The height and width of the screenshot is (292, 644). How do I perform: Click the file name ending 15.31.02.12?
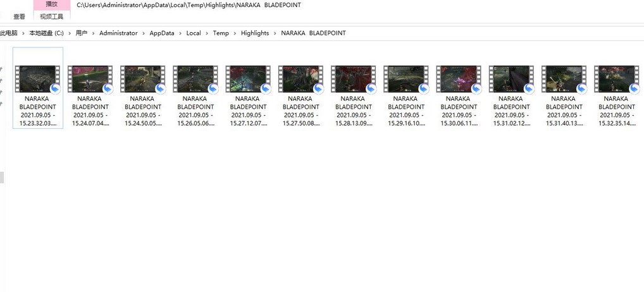point(511,111)
